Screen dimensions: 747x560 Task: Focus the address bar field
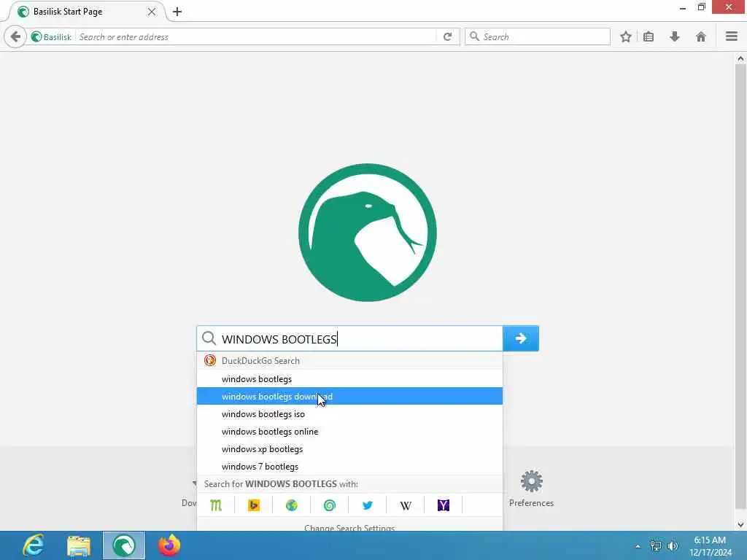click(256, 36)
